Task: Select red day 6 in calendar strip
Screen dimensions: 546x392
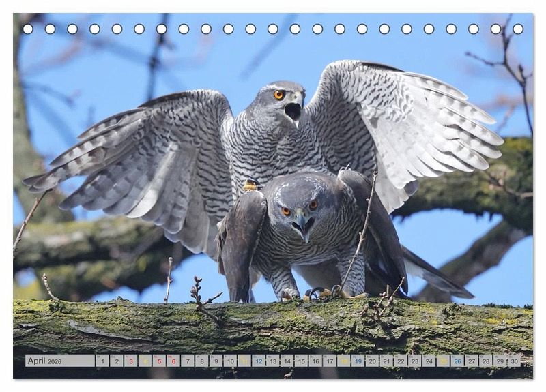Action: click(x=173, y=361)
